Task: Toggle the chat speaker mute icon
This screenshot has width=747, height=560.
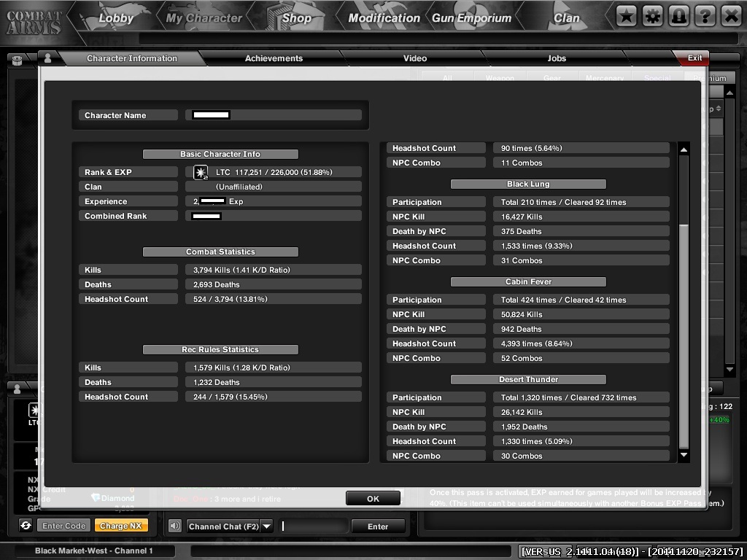Action: click(x=175, y=526)
